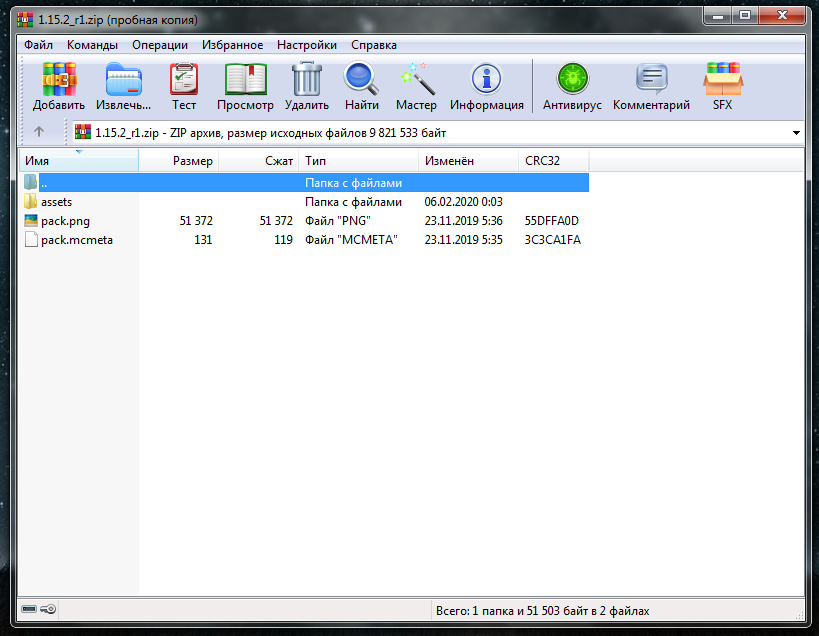Viewport: 819px width, 636px height.
Task: Sort by the Изменён column header
Action: [468, 160]
